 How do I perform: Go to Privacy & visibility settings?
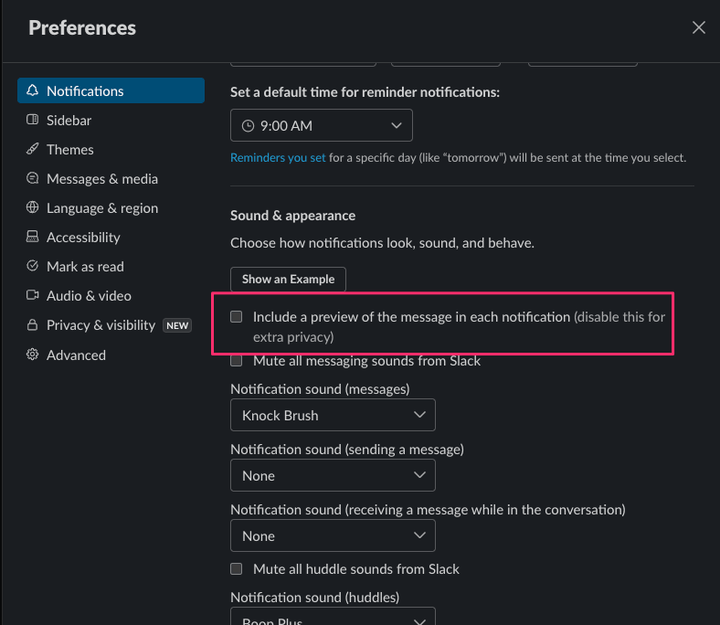(100, 326)
